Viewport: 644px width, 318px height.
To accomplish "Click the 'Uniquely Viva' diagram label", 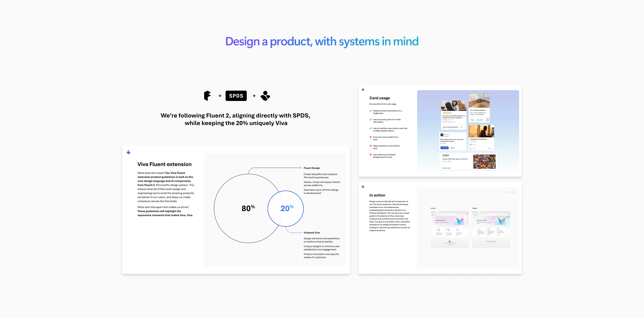I will click(x=312, y=232).
